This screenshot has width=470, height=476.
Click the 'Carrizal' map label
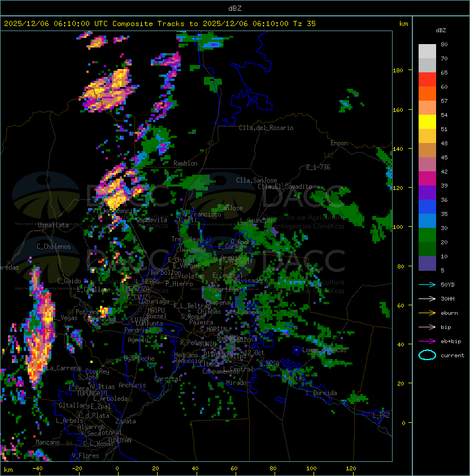168,379
